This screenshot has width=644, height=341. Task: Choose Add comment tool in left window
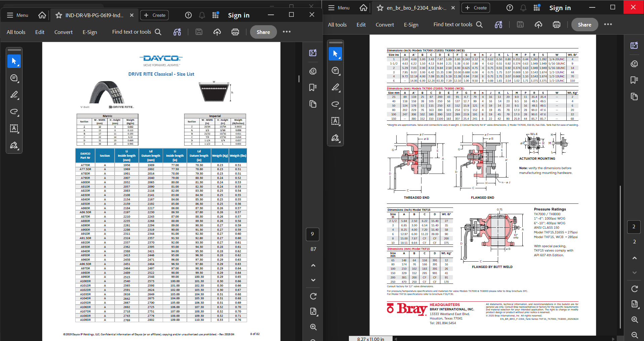tap(14, 78)
